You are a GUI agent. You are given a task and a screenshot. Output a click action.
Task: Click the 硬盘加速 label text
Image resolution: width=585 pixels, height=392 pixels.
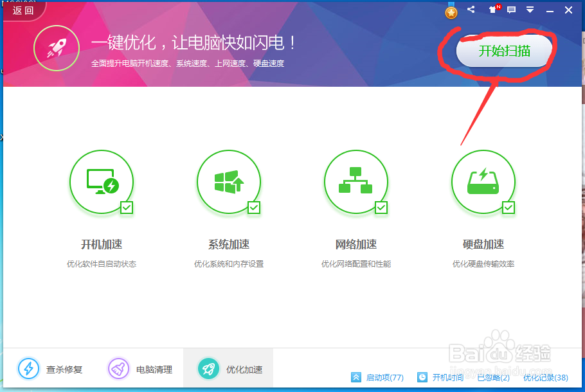click(x=483, y=244)
